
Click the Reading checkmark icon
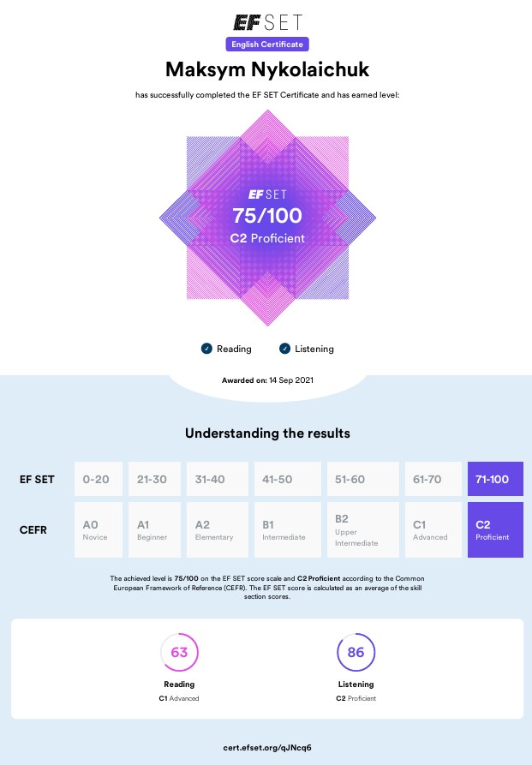coord(206,349)
